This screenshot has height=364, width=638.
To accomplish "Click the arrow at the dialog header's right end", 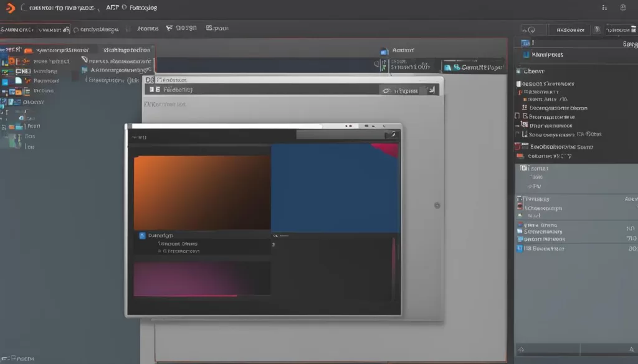I will click(390, 135).
